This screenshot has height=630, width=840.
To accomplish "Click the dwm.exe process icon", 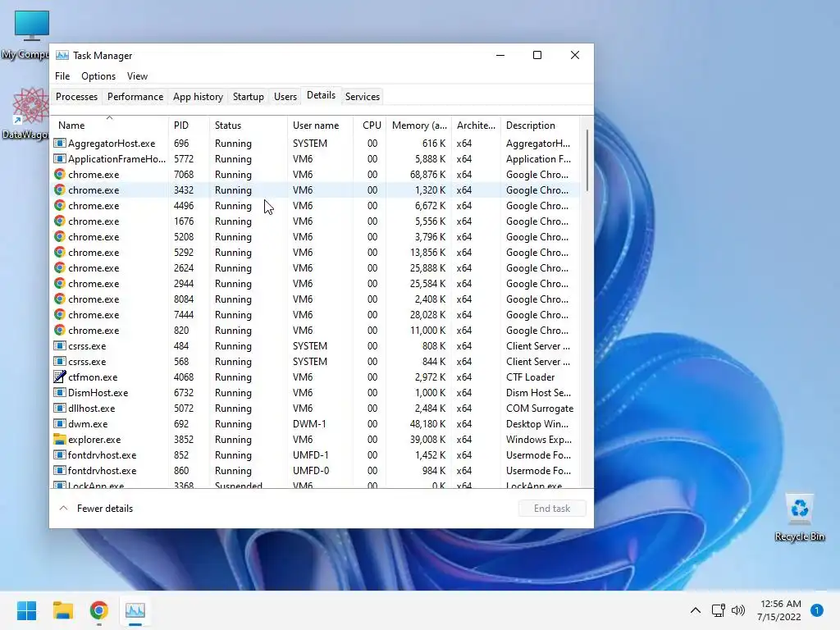I will pyautogui.click(x=59, y=424).
